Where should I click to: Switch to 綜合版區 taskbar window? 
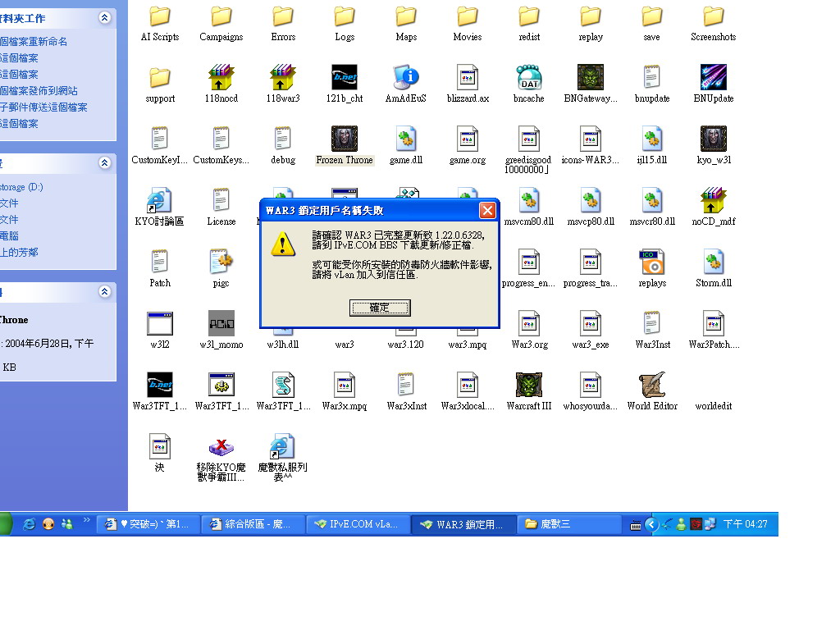point(253,524)
